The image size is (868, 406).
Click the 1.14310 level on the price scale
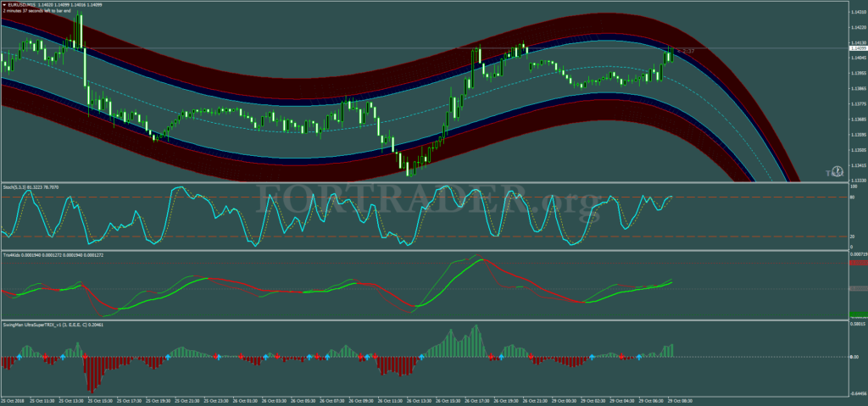(856, 12)
